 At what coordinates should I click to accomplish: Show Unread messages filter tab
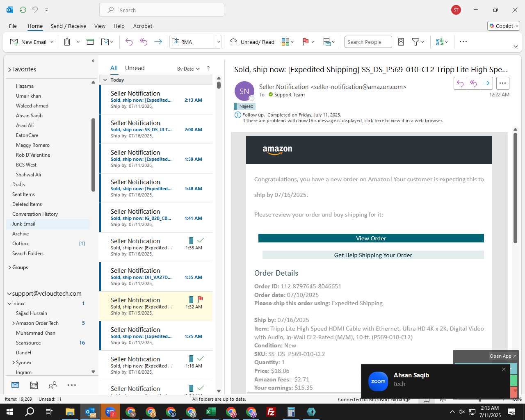(x=135, y=68)
